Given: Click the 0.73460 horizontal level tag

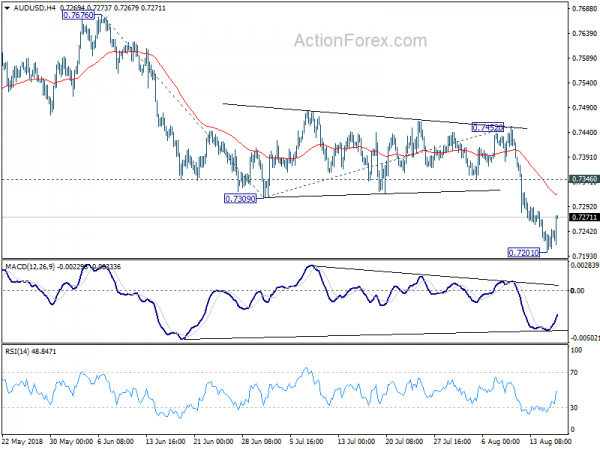Looking at the screenshot, I should [x=584, y=179].
